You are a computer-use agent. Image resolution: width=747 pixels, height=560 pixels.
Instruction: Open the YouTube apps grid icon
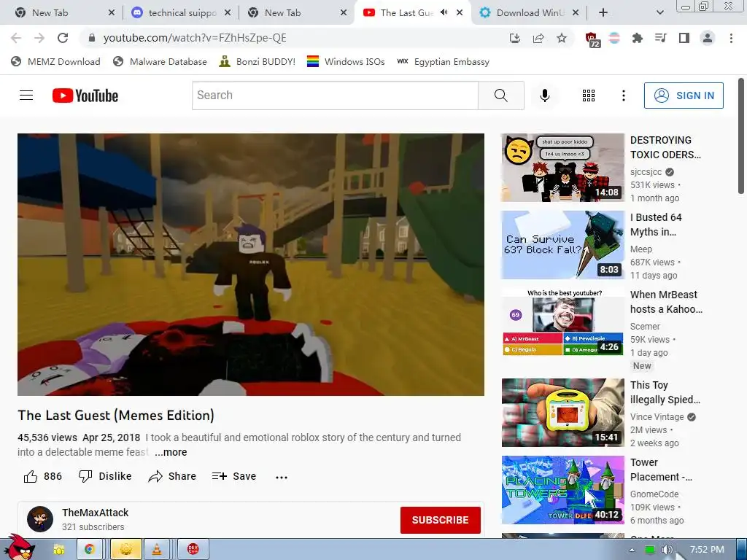pos(589,96)
